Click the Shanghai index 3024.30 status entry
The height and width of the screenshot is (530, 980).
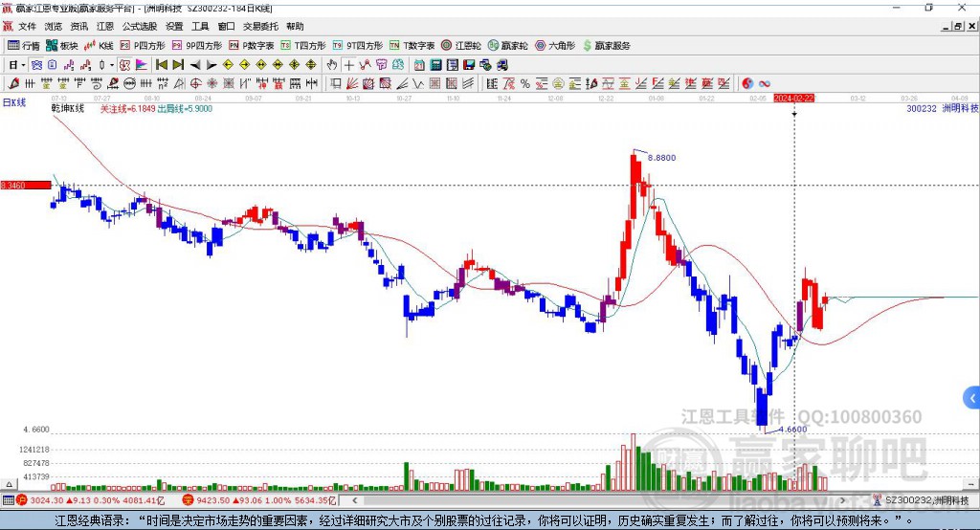coord(91,500)
